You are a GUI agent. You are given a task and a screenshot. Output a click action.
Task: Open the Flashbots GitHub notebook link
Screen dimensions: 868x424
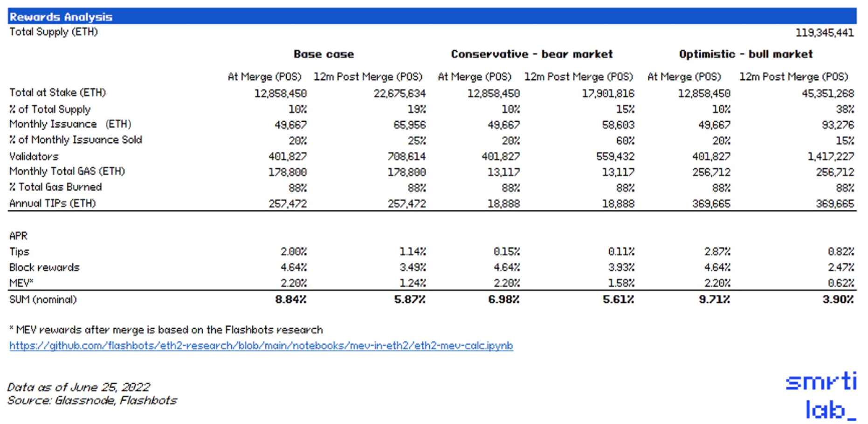pos(261,346)
